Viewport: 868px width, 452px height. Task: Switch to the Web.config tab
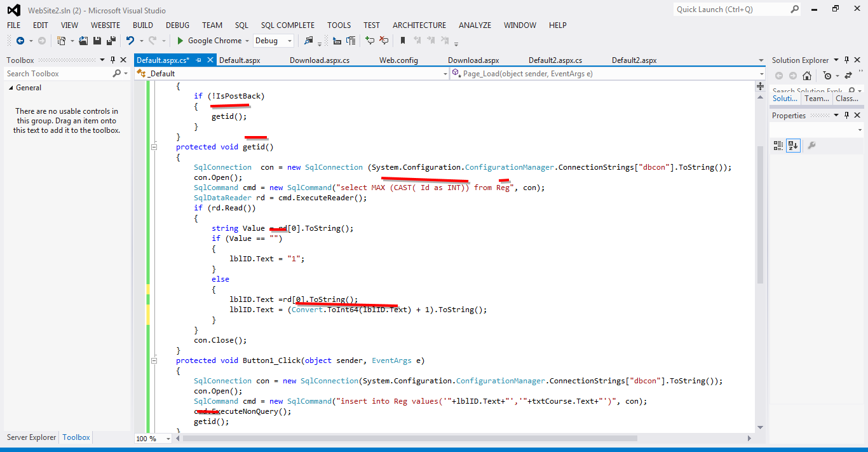[x=398, y=60]
